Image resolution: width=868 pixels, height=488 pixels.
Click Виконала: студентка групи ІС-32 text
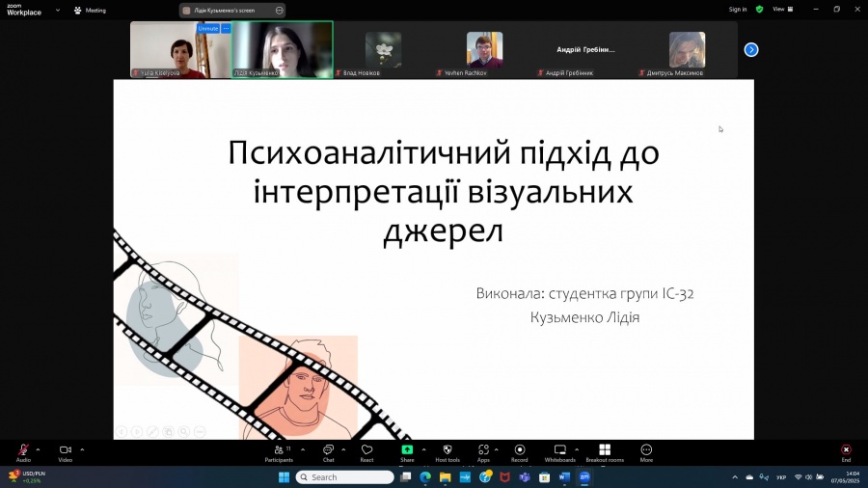(x=584, y=294)
